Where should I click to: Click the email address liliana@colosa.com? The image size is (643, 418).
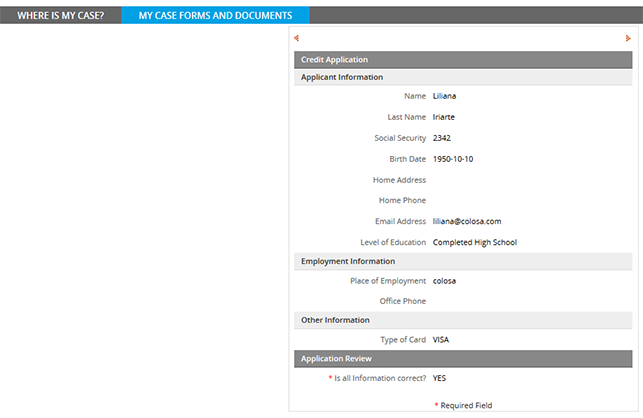tap(467, 221)
